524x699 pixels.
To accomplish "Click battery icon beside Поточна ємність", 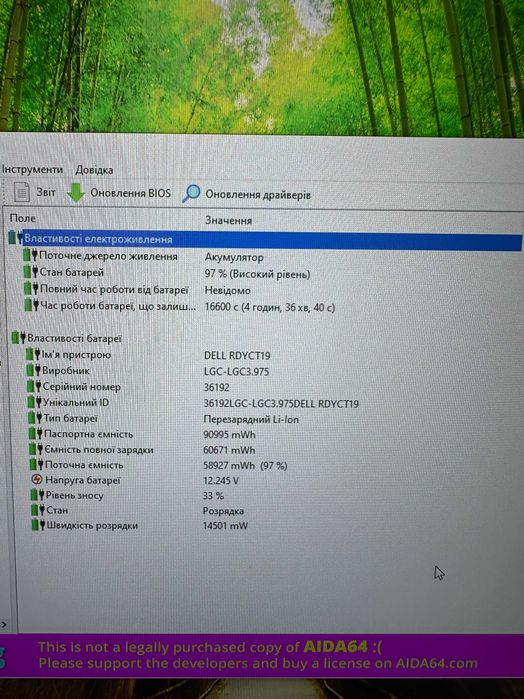I will 37,465.
